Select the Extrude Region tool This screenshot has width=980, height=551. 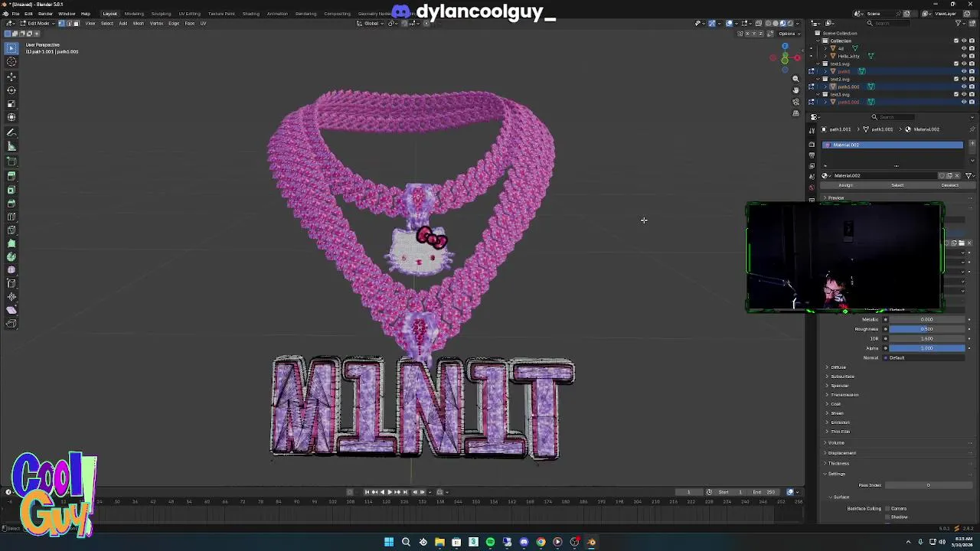coord(11,176)
